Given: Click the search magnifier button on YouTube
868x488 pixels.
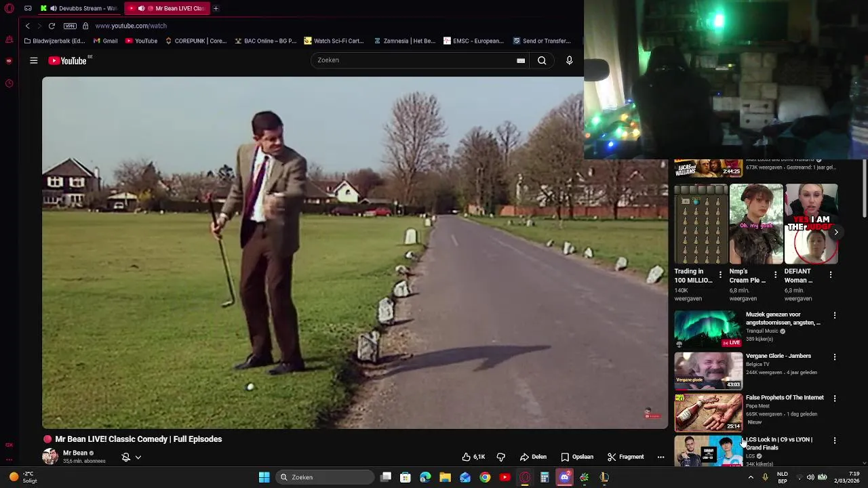Looking at the screenshot, I should [542, 60].
